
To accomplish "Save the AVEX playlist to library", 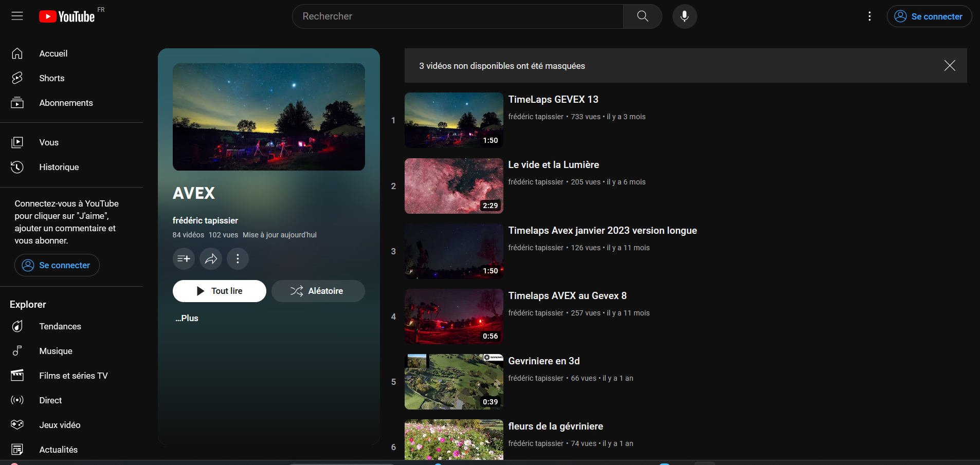I will pyautogui.click(x=184, y=258).
